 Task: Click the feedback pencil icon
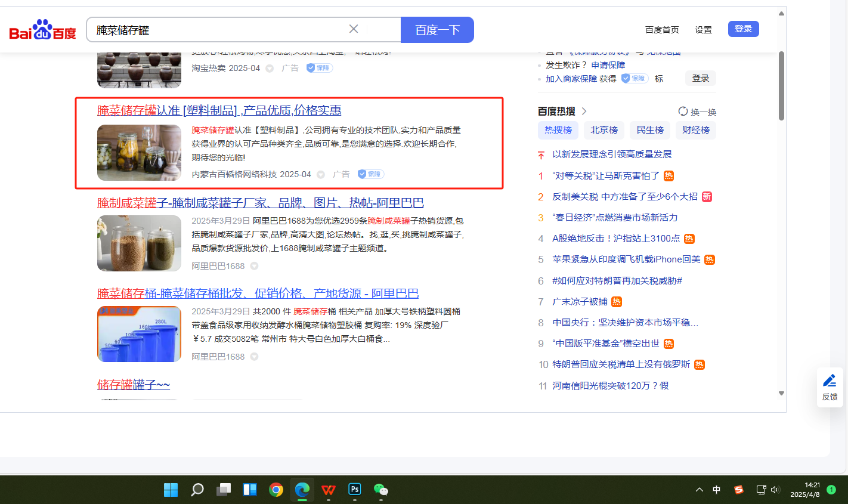830,381
